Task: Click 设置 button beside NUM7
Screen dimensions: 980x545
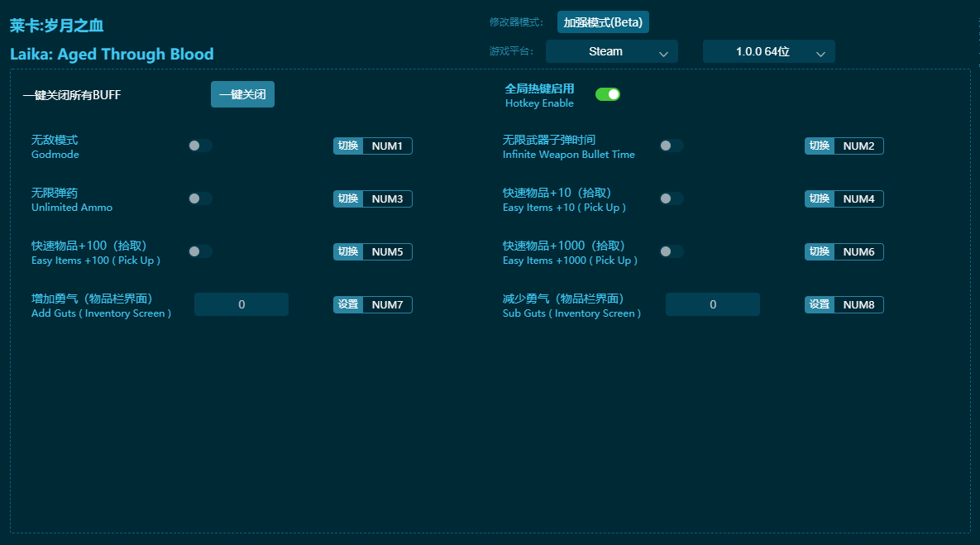Action: (348, 305)
